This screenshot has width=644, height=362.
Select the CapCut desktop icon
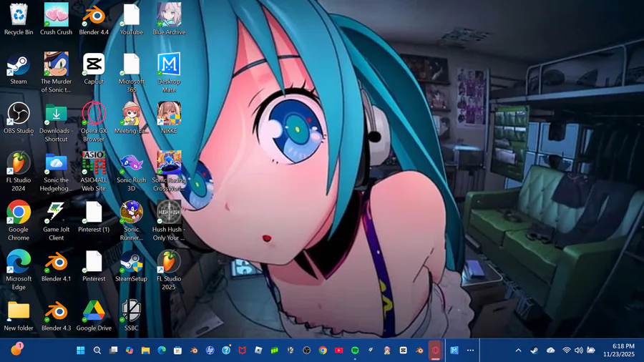94,69
